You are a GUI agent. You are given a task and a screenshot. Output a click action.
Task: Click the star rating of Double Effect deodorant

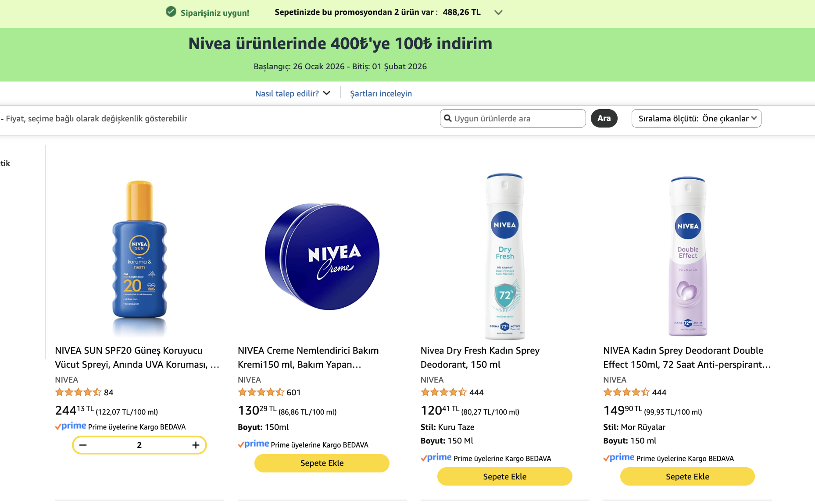coord(626,392)
